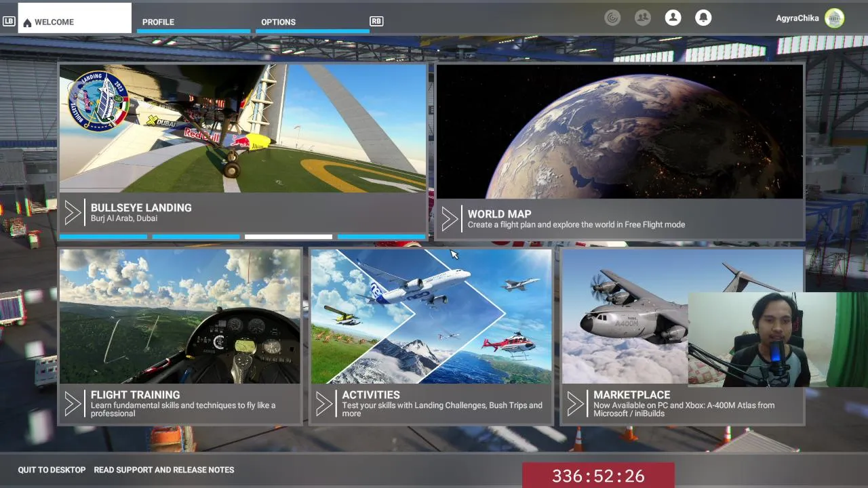The height and width of the screenshot is (488, 868).
Task: Click the Free Flight mode description text
Action: pyautogui.click(x=576, y=225)
